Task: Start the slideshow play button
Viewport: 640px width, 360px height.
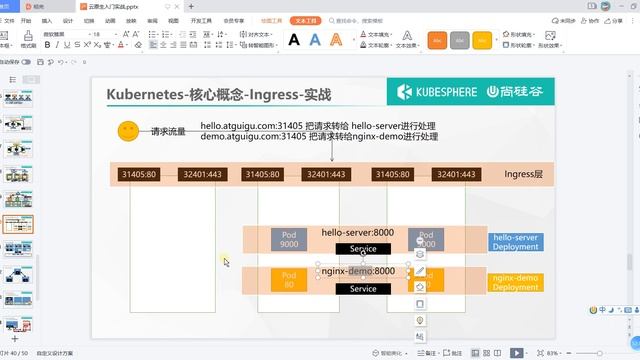Action: pos(516,353)
